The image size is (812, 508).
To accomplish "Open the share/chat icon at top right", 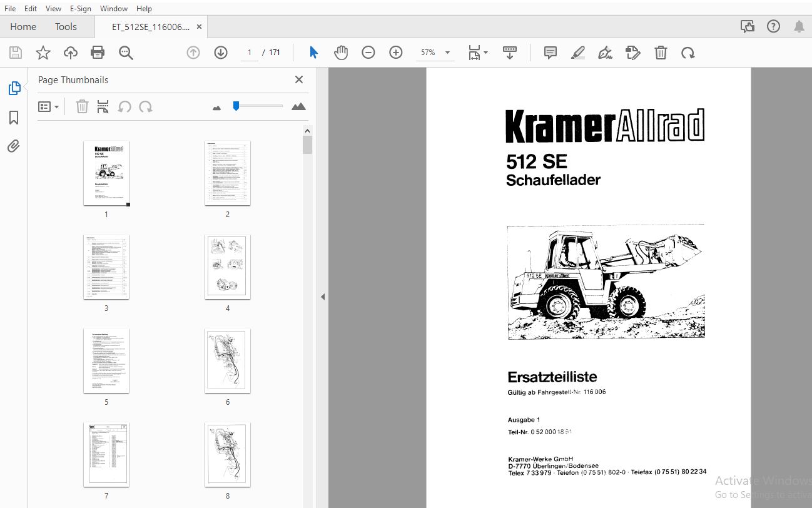I will click(x=747, y=26).
